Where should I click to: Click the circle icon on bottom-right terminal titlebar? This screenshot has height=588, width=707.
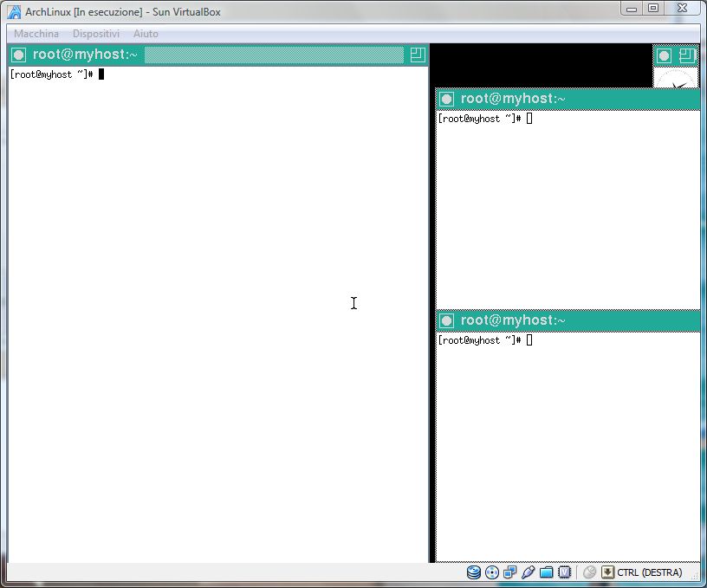[x=447, y=320]
